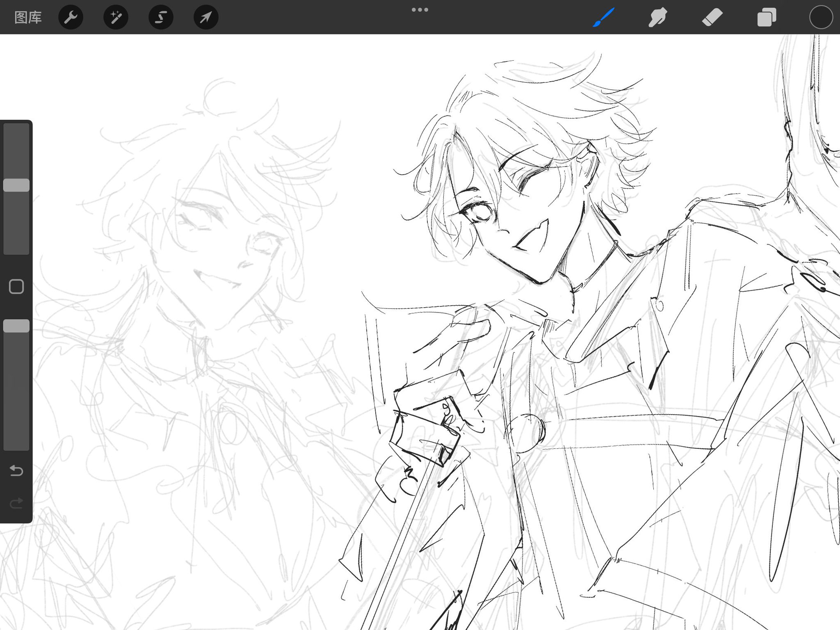Select the Brush paint tool
The width and height of the screenshot is (840, 630).
pyautogui.click(x=603, y=17)
